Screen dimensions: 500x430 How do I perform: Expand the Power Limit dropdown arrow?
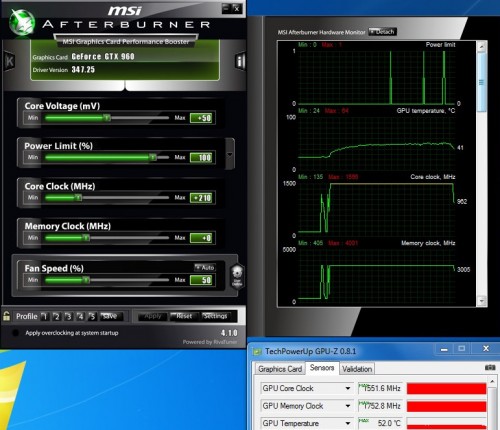coord(230,155)
